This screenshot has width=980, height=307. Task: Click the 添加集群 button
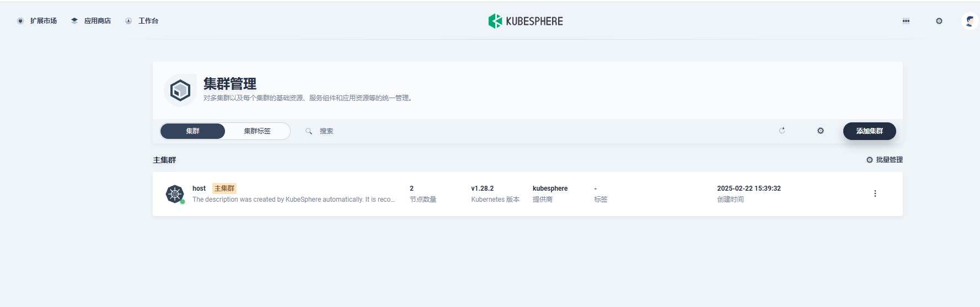click(869, 131)
